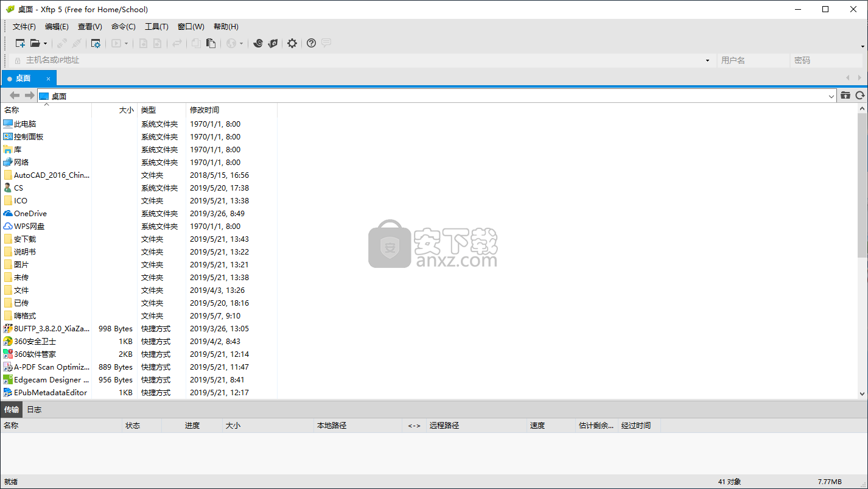868x489 pixels.
Task: Sort by the 名称 column header
Action: (46, 110)
